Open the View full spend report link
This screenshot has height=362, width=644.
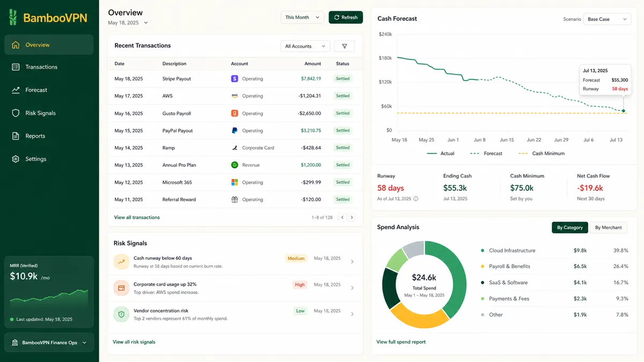[x=401, y=342]
